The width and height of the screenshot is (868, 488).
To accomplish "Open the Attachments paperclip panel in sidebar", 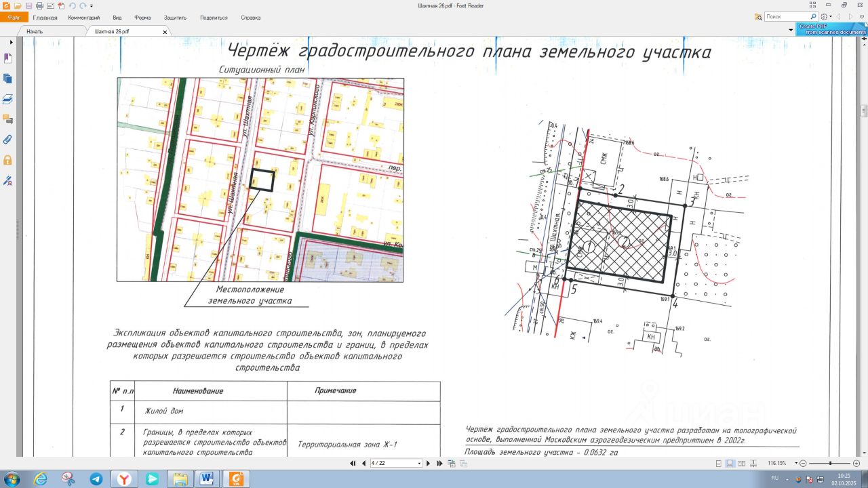I will pos(8,140).
